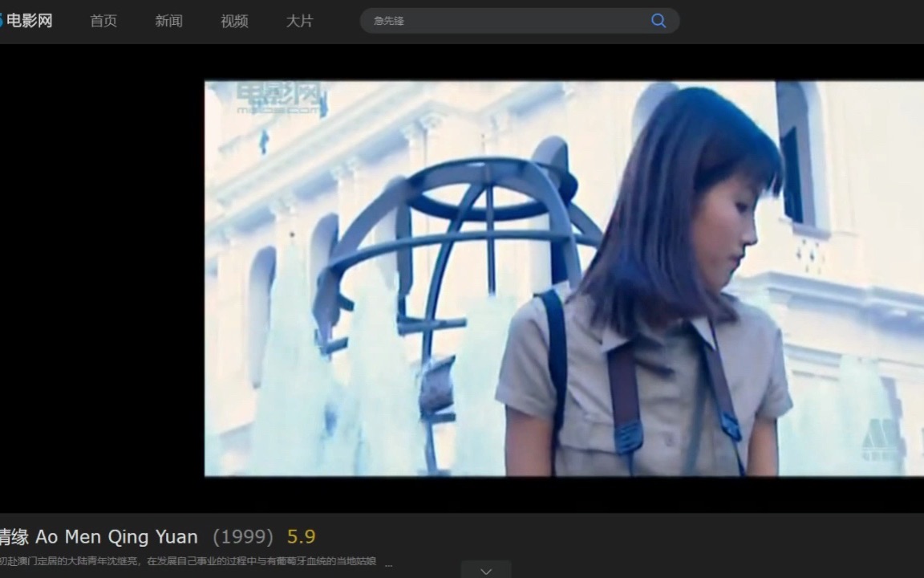Click the (1999) release year
924x578 pixels.
243,537
